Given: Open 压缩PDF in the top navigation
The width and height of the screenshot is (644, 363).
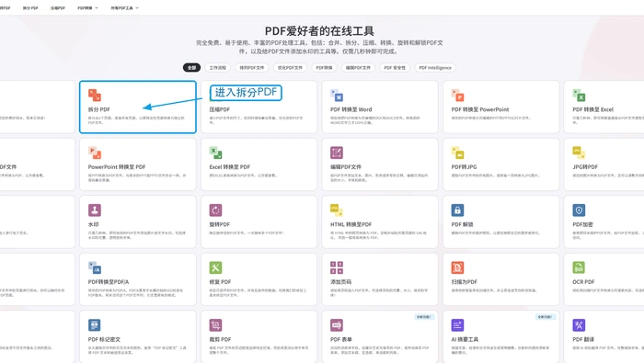Looking at the screenshot, I should coord(58,7).
